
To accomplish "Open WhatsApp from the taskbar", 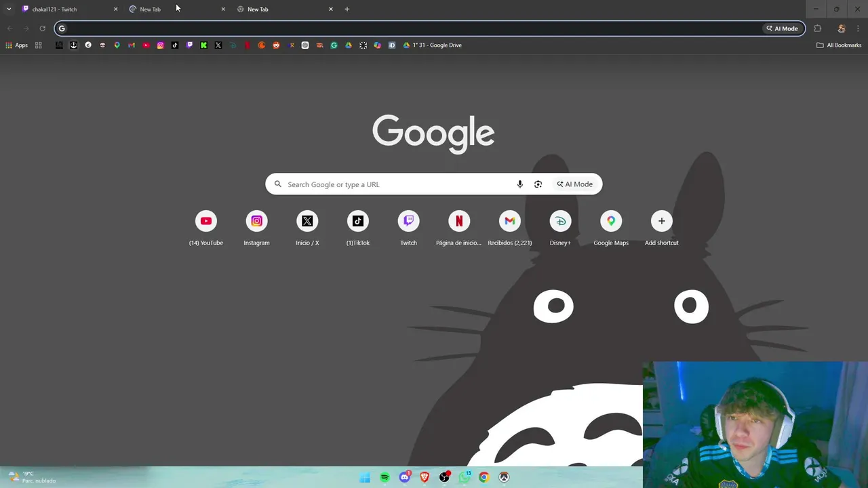I will (x=465, y=477).
